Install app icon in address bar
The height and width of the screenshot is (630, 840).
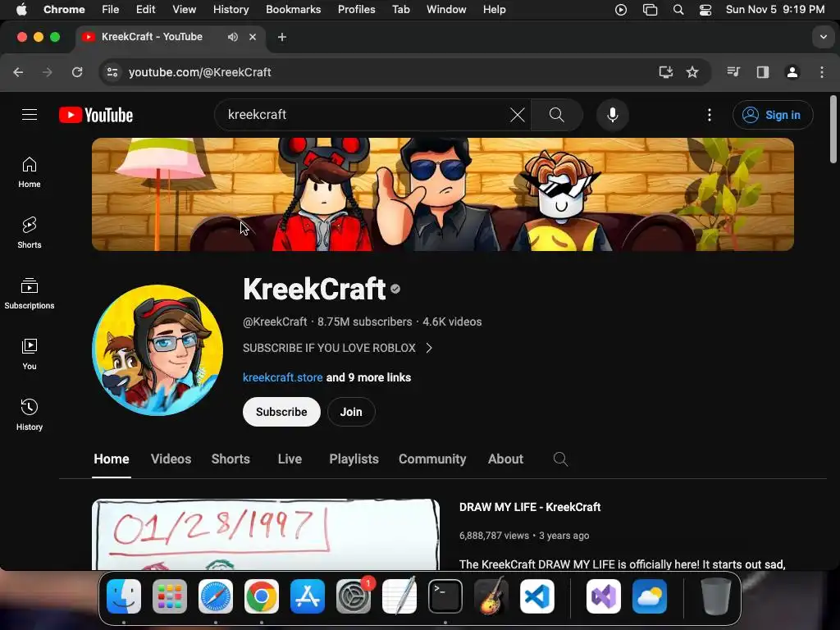point(666,72)
